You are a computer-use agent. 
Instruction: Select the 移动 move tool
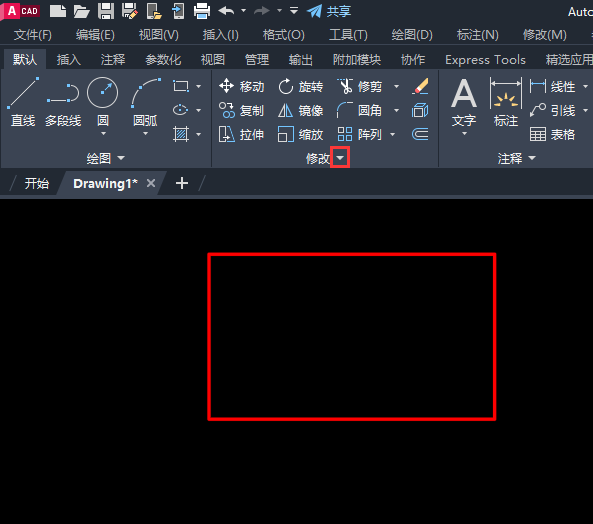tap(241, 87)
